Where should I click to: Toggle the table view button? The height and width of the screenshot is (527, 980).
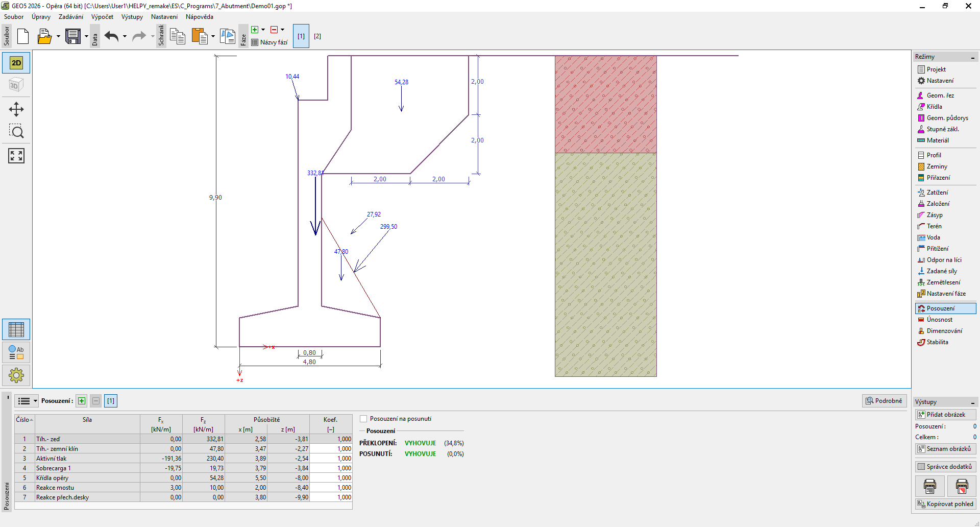pos(16,329)
